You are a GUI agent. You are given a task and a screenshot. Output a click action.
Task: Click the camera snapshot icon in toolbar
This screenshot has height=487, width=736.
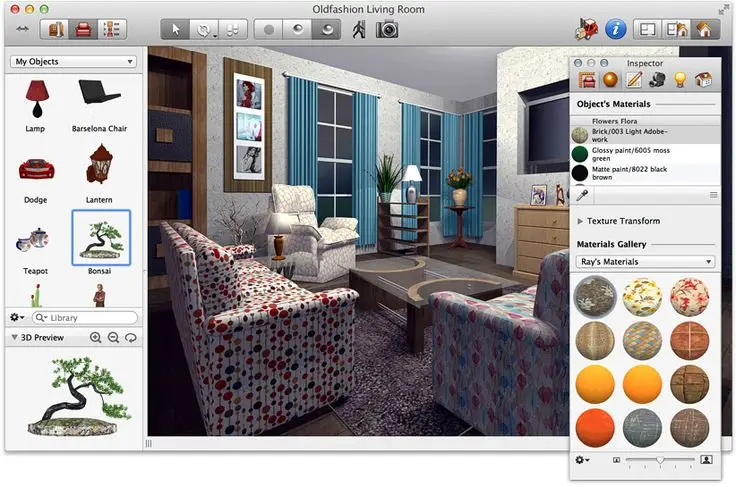[386, 29]
